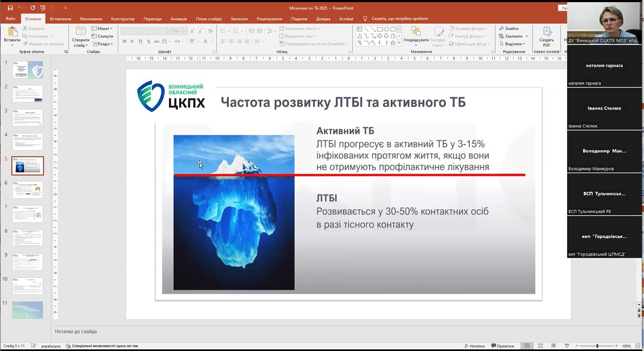
Task: Select slide 6 thumbnail in slide panel
Action: (27, 190)
